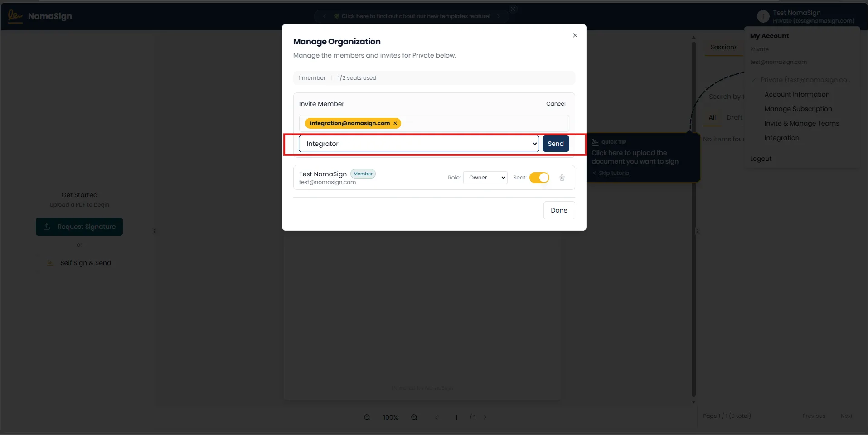Click the '1/2 seats used' text
The height and width of the screenshot is (435, 868).
click(x=357, y=78)
